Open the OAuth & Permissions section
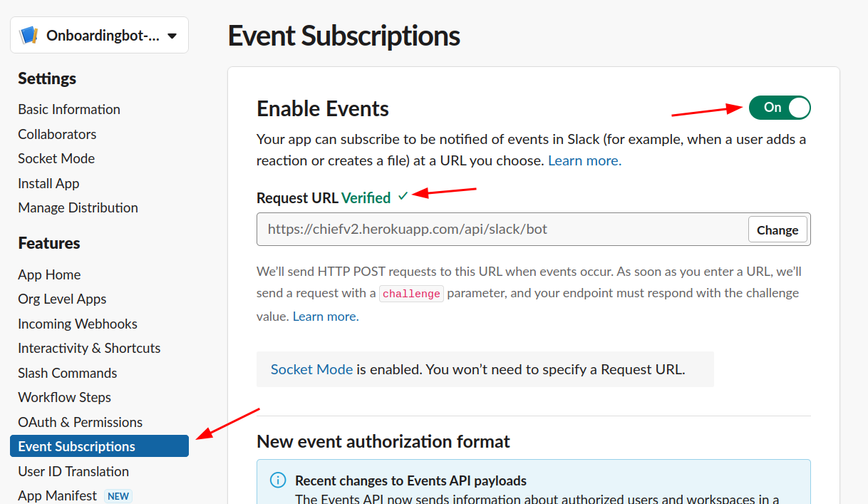 [80, 421]
